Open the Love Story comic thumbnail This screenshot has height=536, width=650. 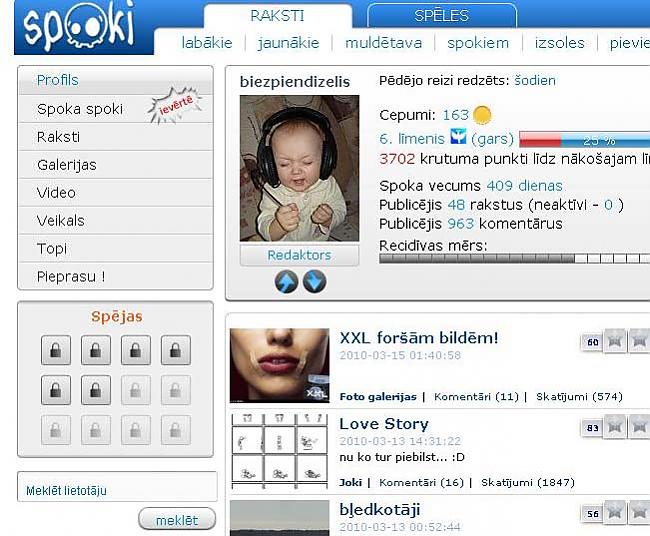[x=280, y=451]
